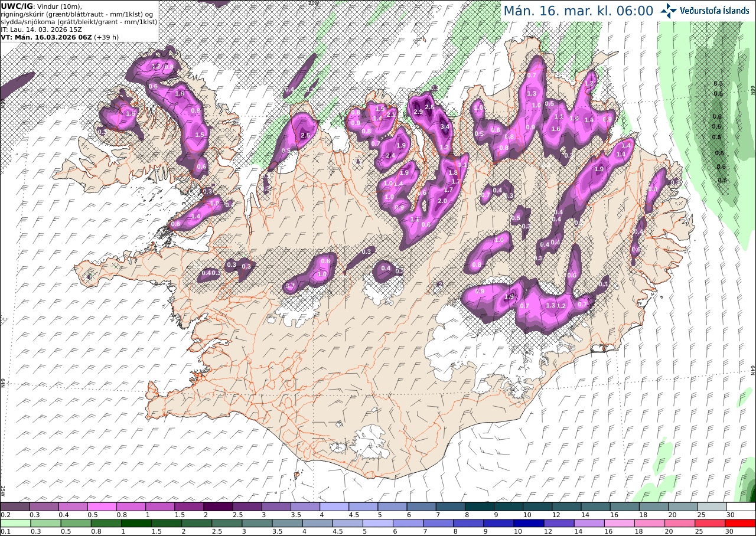Click the dark blue 10 swatch in rain legend
Screen dimensions: 756x536
[x=529, y=523]
